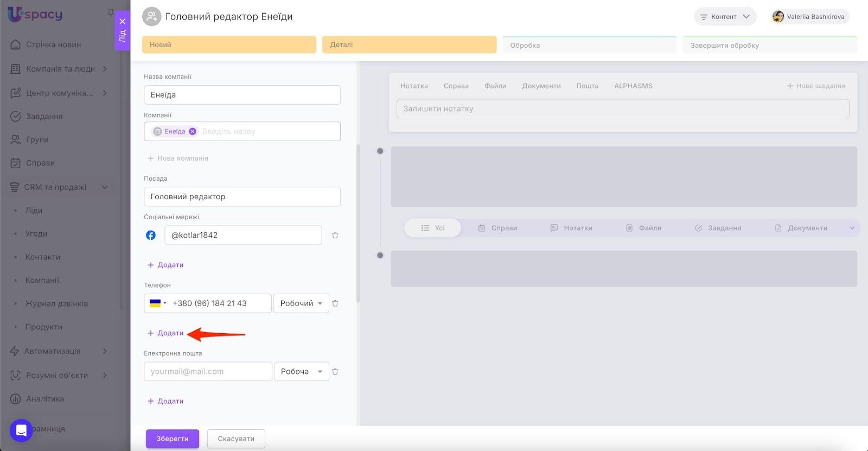Open the chat support bubble icon
Viewport: 868px width, 451px height.
[21, 430]
